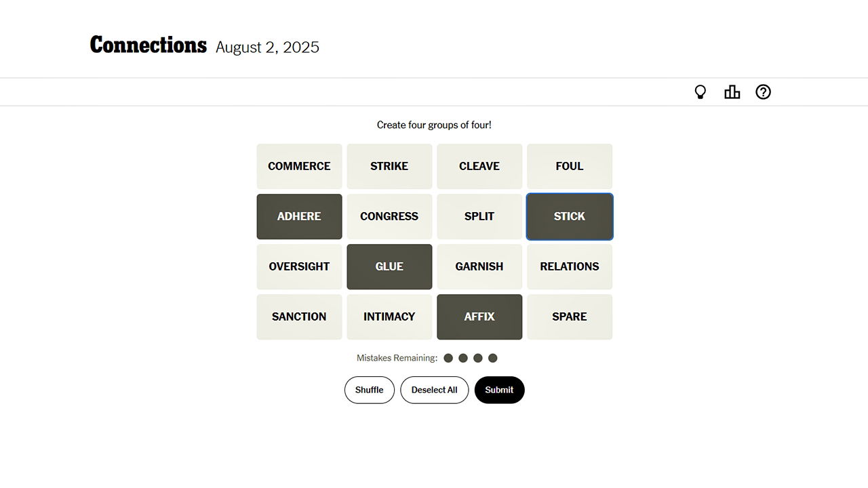Select the CONGRESS tile
The width and height of the screenshot is (868, 488).
[389, 216]
